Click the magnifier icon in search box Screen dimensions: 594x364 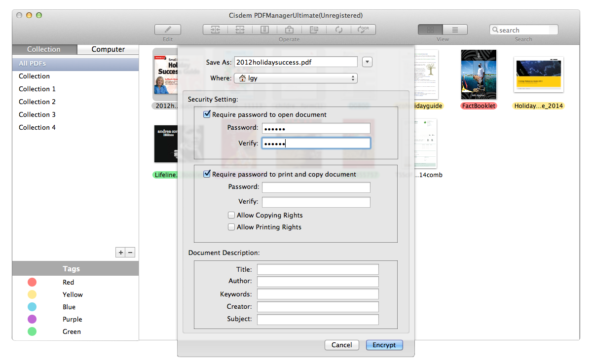(495, 30)
